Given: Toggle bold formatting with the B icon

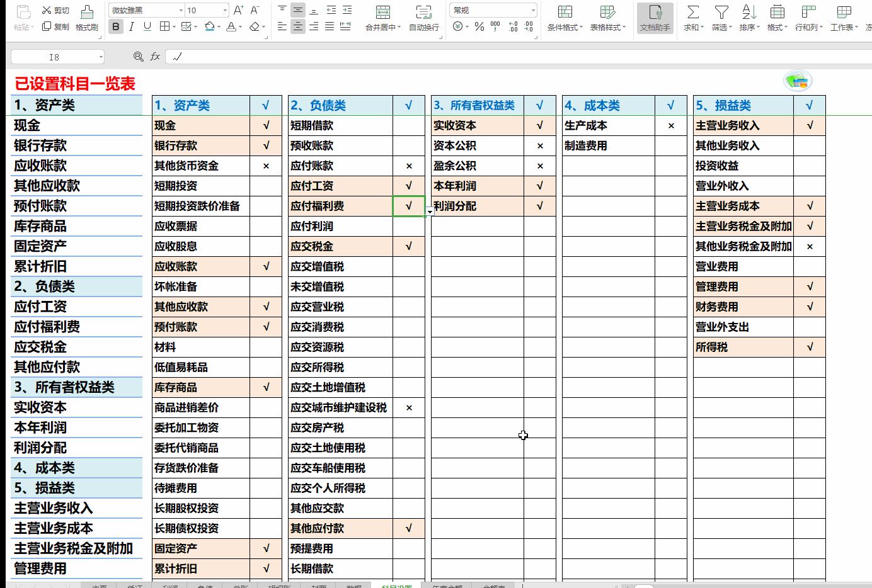Looking at the screenshot, I should (115, 26).
